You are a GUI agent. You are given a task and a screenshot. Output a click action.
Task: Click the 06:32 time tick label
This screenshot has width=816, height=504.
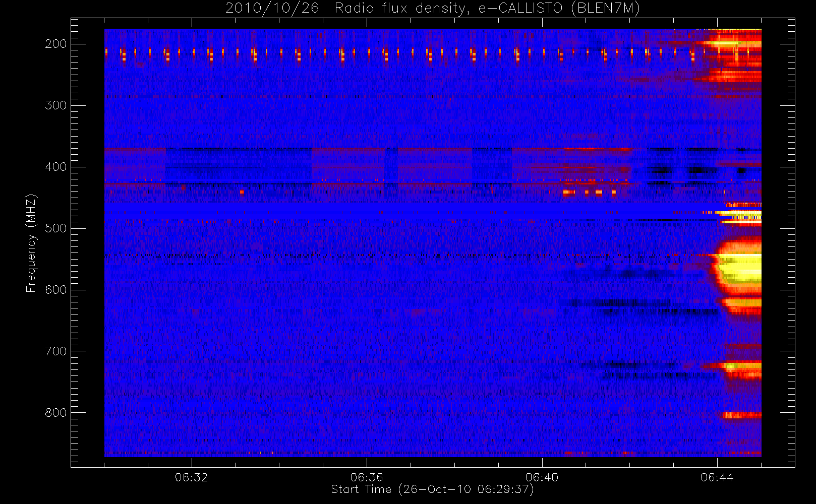pos(191,477)
